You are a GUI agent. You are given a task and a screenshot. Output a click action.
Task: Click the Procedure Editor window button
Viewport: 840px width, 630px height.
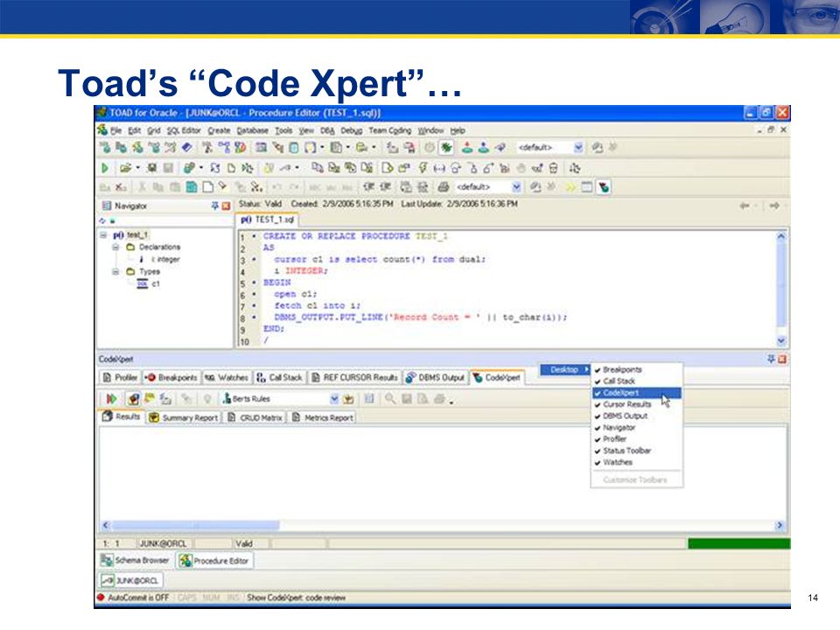pyautogui.click(x=214, y=560)
